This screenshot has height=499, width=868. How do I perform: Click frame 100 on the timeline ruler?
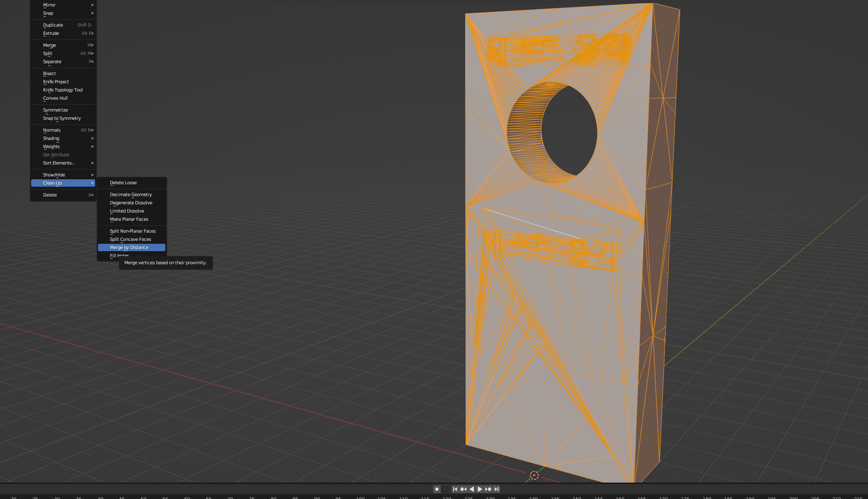tap(360, 497)
